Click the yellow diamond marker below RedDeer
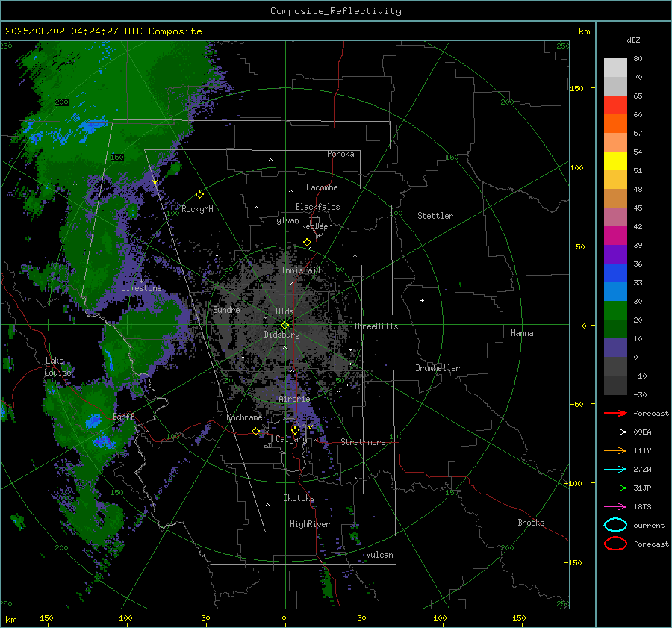The image size is (672, 628). click(x=307, y=243)
